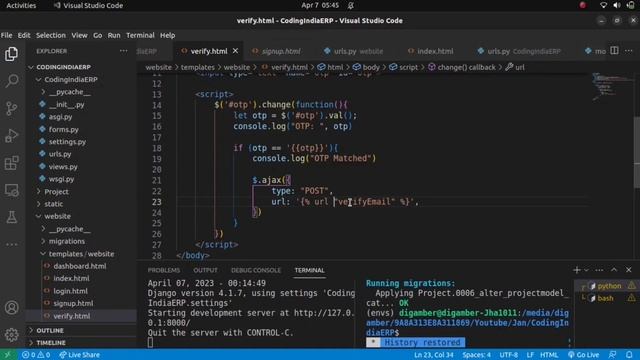Open the terminal launch profile dropdown

587,270
